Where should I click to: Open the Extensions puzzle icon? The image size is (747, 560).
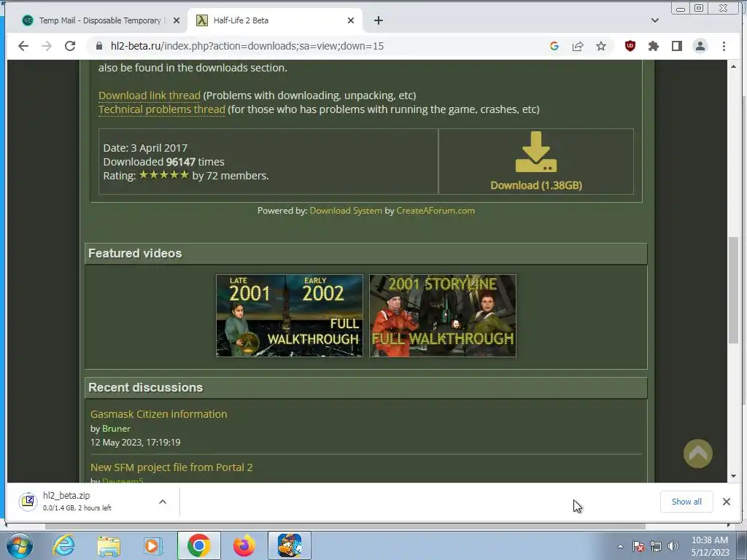pos(653,46)
